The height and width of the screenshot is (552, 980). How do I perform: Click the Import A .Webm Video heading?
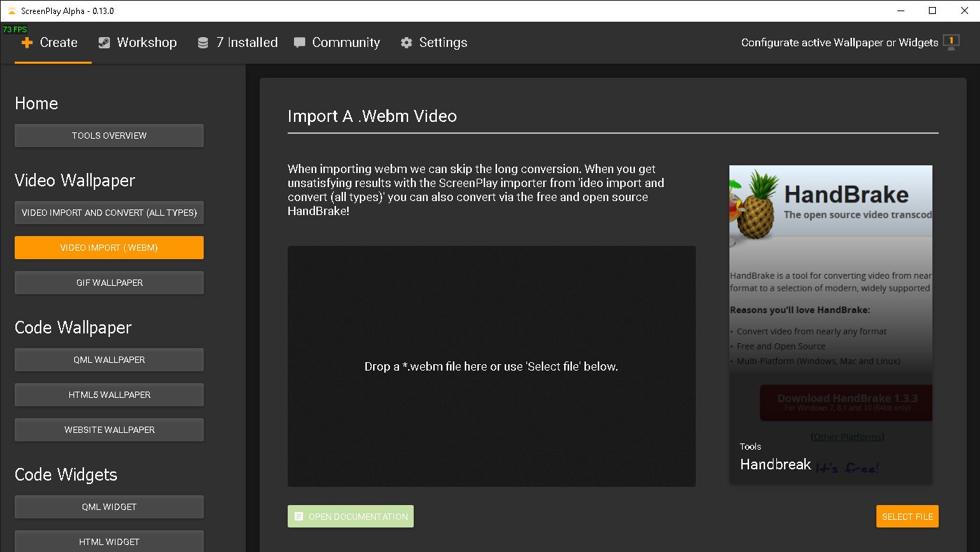coord(372,116)
